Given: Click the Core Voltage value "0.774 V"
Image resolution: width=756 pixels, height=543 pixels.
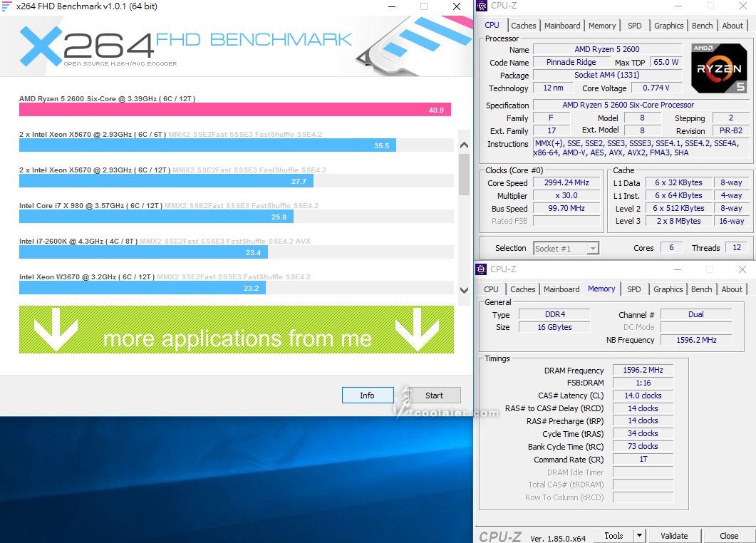Looking at the screenshot, I should (656, 88).
